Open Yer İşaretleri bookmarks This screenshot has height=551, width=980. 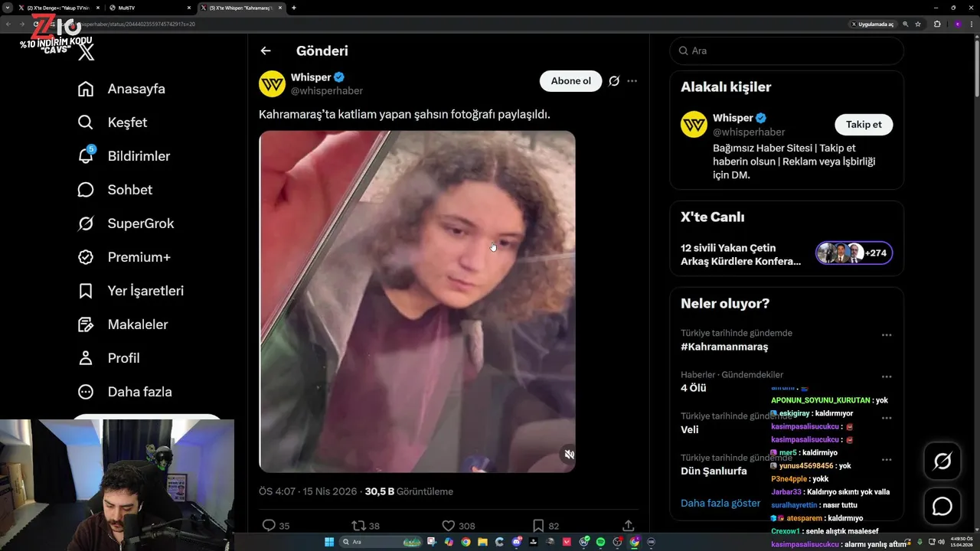[131, 291]
